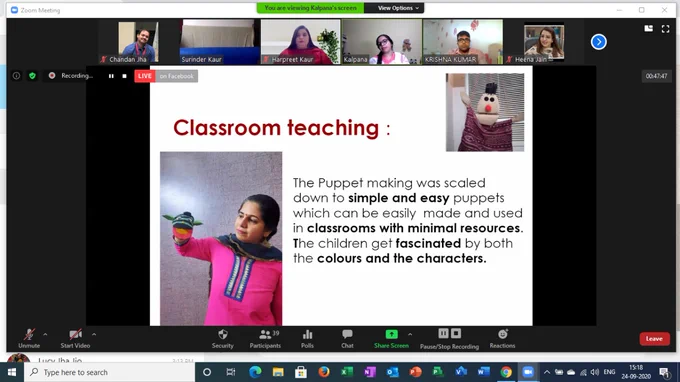This screenshot has height=382, width=680.
Task: Select Harpreet Kaur's video thumbnail
Action: (301, 42)
